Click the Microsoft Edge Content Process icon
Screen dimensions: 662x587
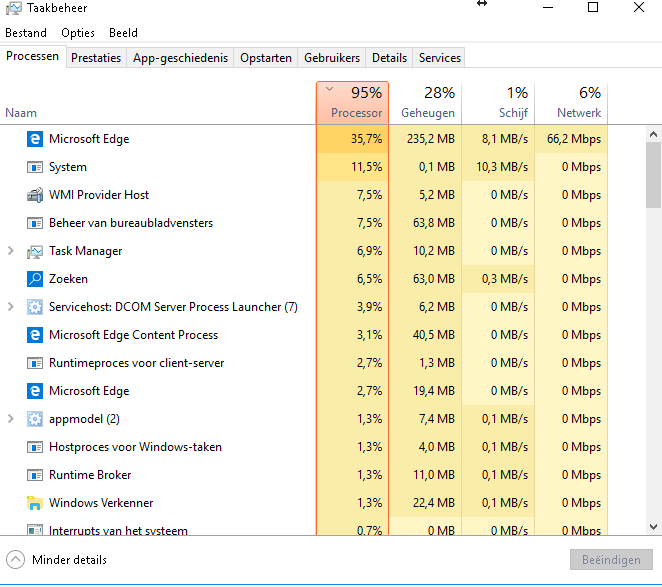[35, 335]
